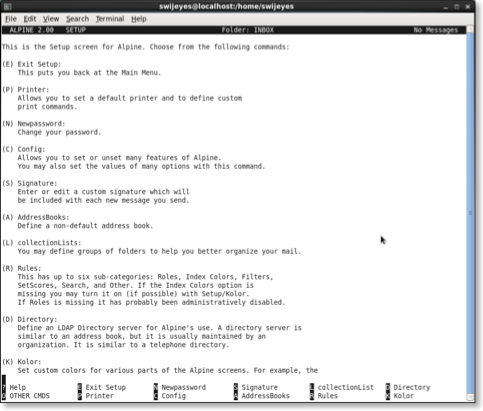The height and width of the screenshot is (411, 483).
Task: Open the Search menu
Action: (77, 19)
